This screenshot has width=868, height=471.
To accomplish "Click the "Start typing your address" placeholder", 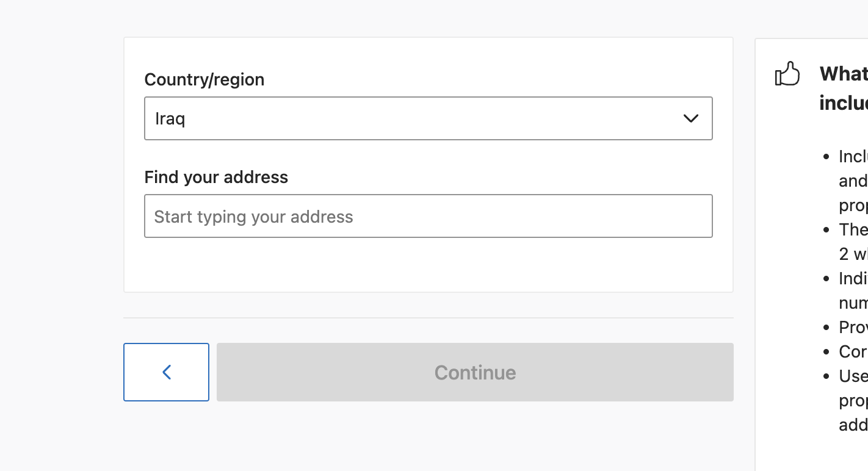I will [254, 217].
